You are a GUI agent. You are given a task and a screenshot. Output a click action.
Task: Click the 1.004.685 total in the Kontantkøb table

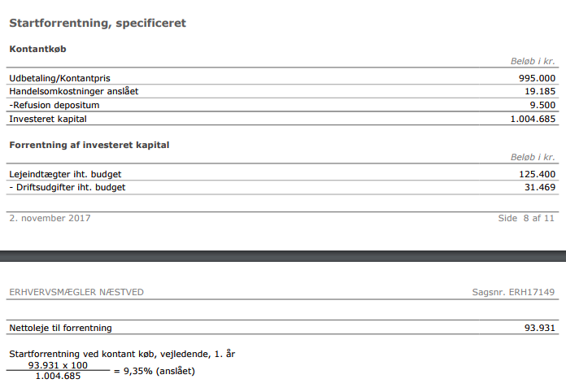click(x=531, y=119)
